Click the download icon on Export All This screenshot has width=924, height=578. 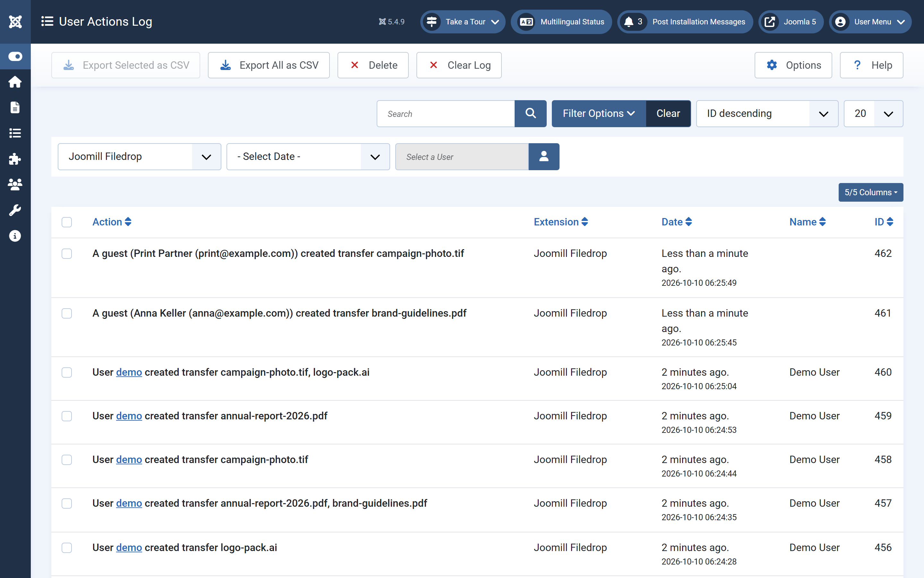[226, 66]
